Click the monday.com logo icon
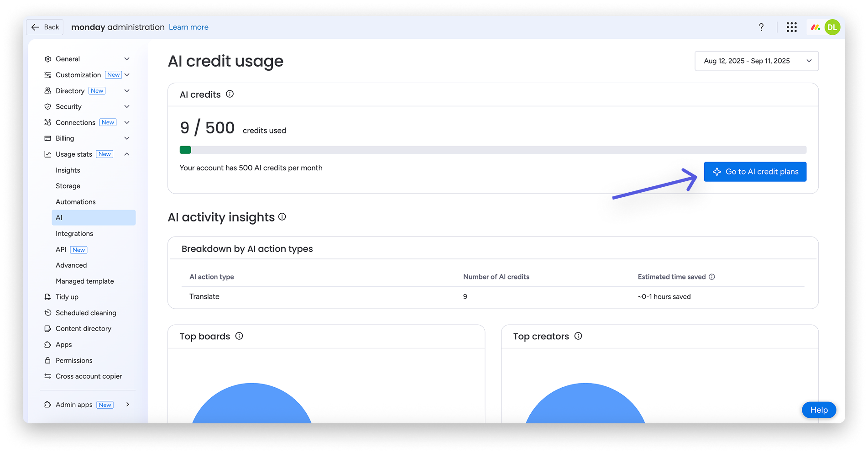The height and width of the screenshot is (453, 868). [815, 27]
